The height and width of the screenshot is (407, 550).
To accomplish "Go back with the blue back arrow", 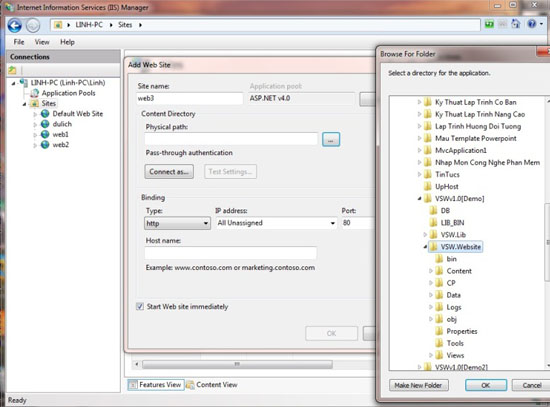I will [x=15, y=25].
